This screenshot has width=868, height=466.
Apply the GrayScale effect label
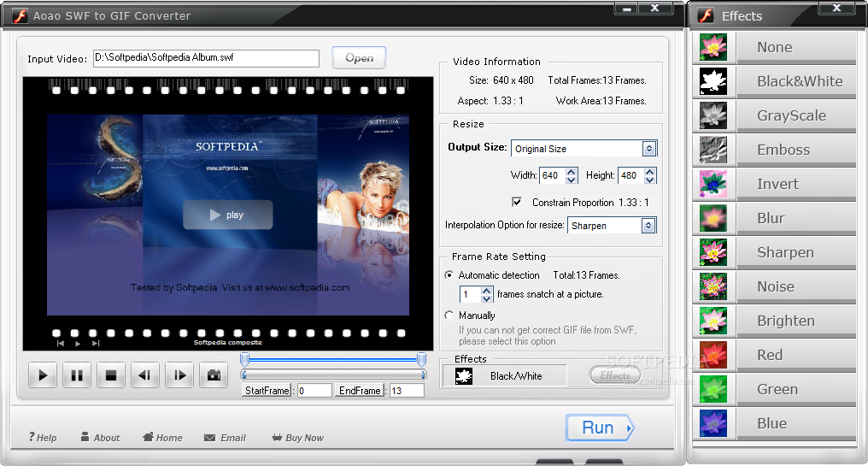coord(792,115)
